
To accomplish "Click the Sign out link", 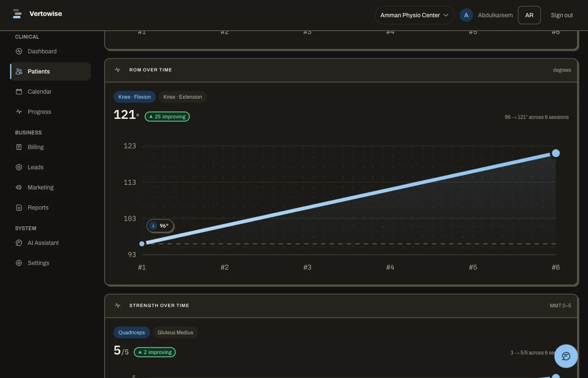I will [562, 15].
